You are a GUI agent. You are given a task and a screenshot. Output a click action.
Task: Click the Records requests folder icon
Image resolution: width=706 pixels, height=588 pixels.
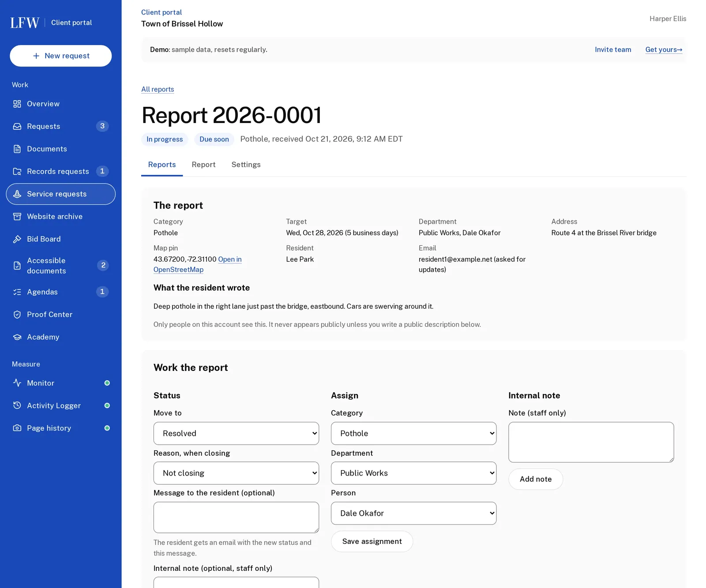click(x=17, y=171)
